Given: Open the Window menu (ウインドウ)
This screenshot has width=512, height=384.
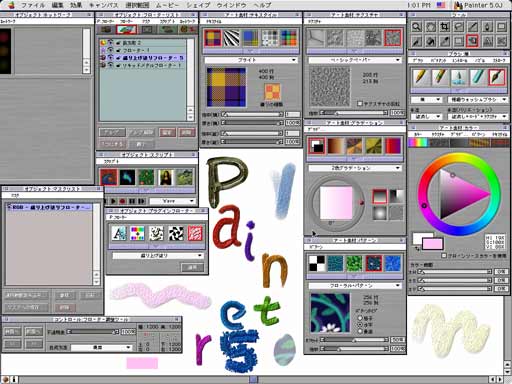Looking at the screenshot, I should tap(232, 5).
